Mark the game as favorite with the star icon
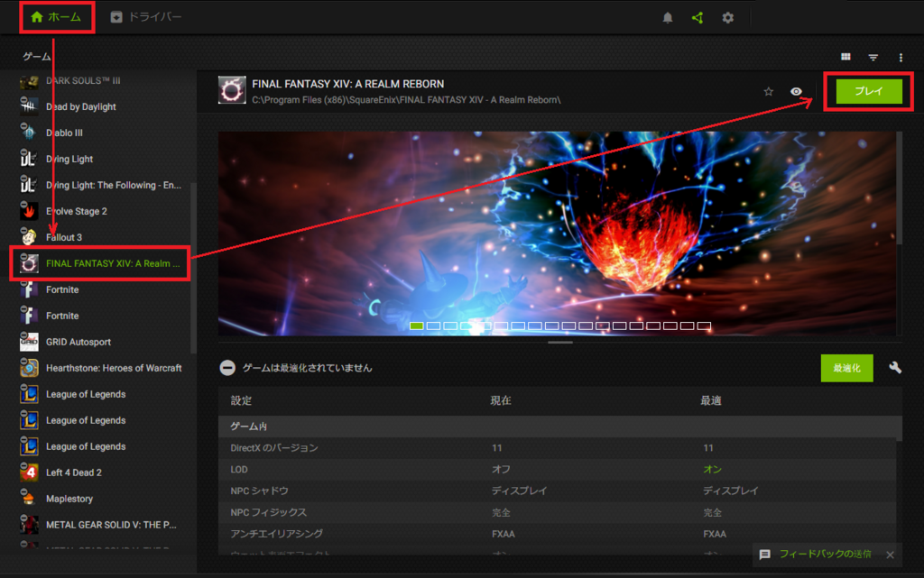The image size is (924, 578). tap(769, 91)
